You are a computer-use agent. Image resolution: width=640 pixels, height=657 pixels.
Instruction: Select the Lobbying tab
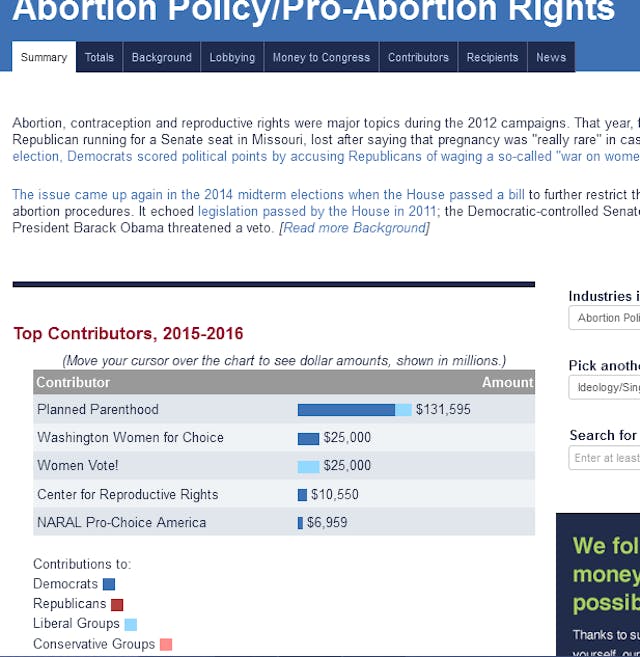[x=232, y=57]
